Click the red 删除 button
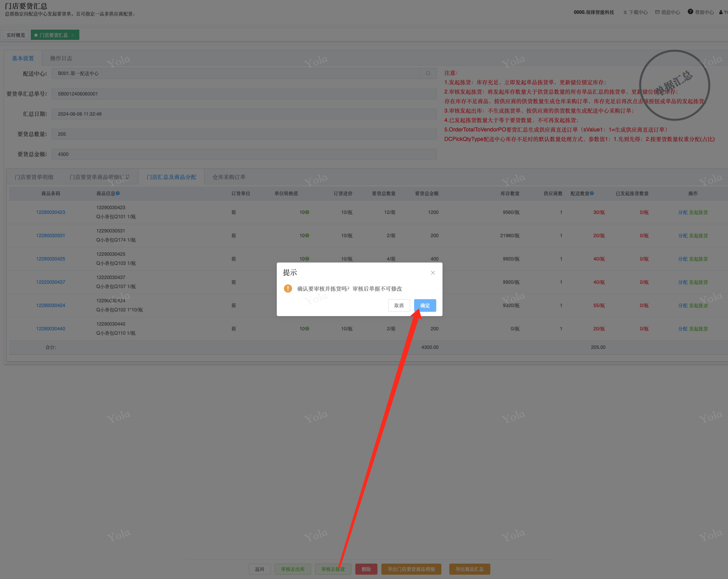Viewport: 728px width, 579px height. click(366, 569)
